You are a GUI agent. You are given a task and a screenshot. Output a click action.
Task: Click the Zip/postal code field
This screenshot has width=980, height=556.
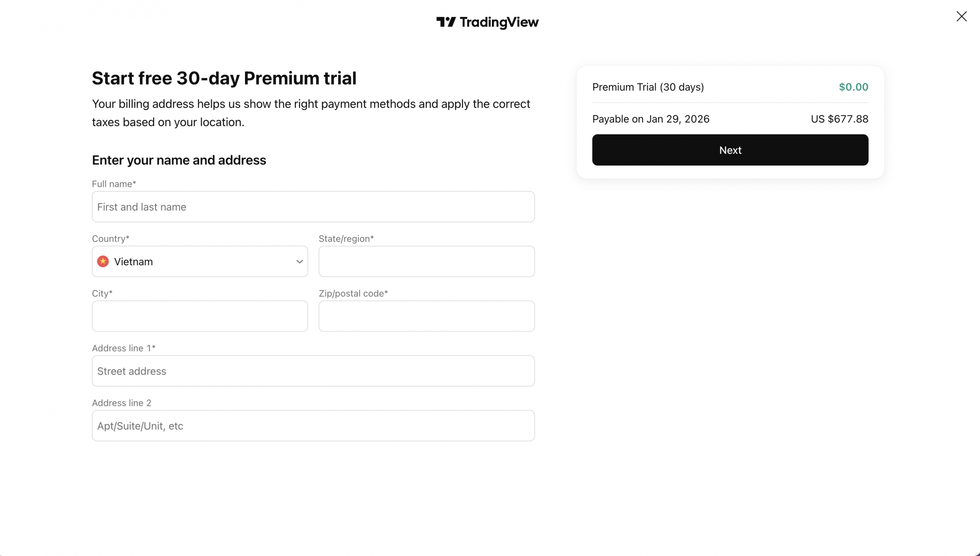(426, 316)
